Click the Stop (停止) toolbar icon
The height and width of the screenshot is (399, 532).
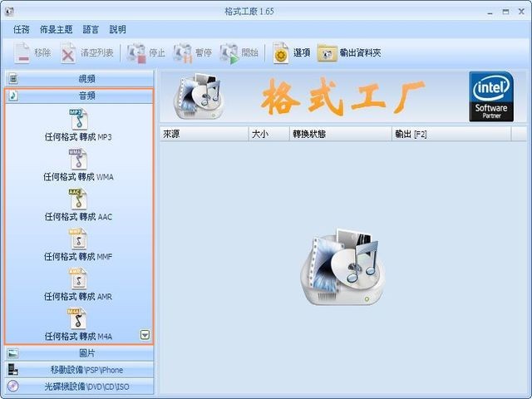pos(136,53)
